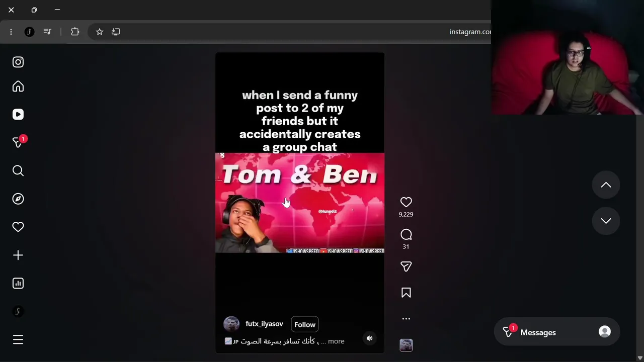Click the page scrollbar down arrow
The height and width of the screenshot is (362, 644).
640,358
